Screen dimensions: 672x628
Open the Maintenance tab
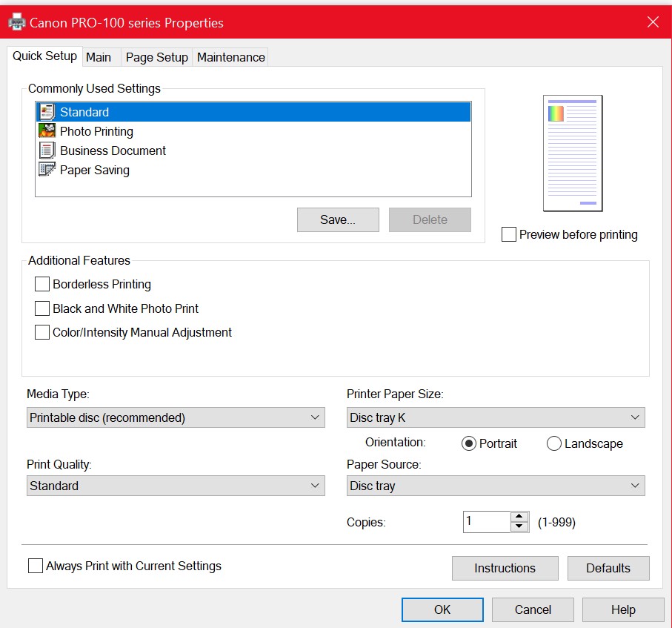[230, 57]
